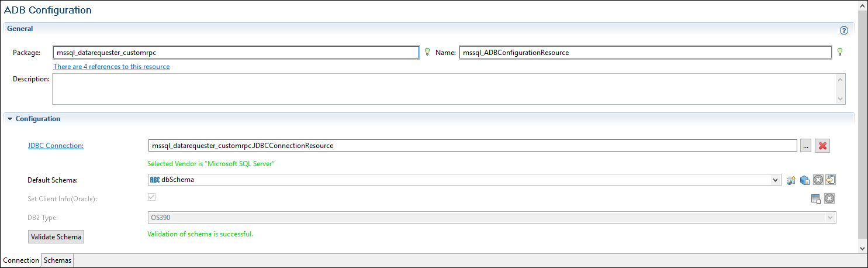
Task: Click the gray X icon beside the table icon
Action: (829, 198)
